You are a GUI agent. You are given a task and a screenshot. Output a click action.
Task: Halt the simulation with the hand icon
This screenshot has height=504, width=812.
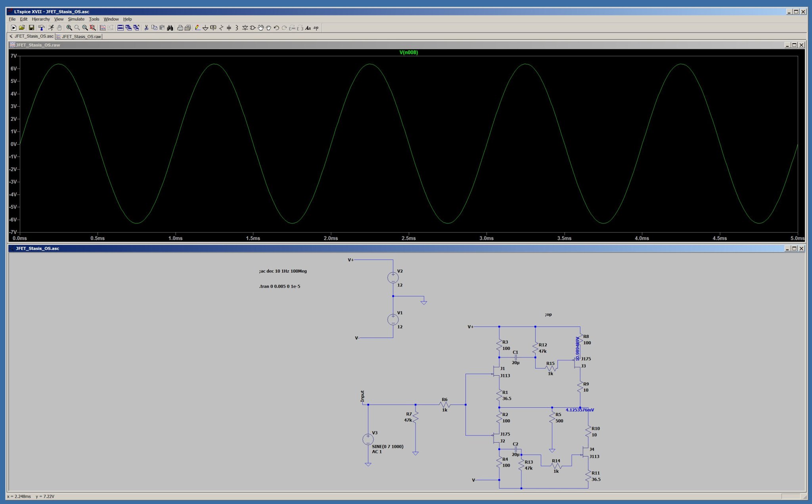59,28
